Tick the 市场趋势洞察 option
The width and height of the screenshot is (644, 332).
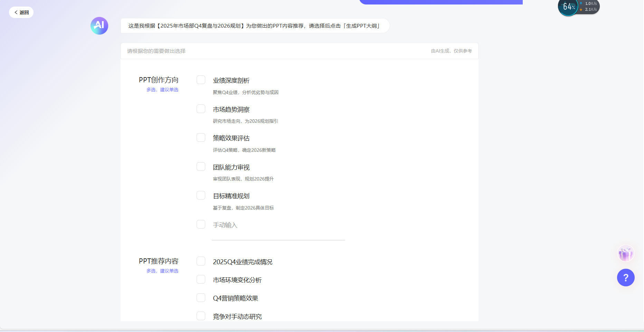201,109
